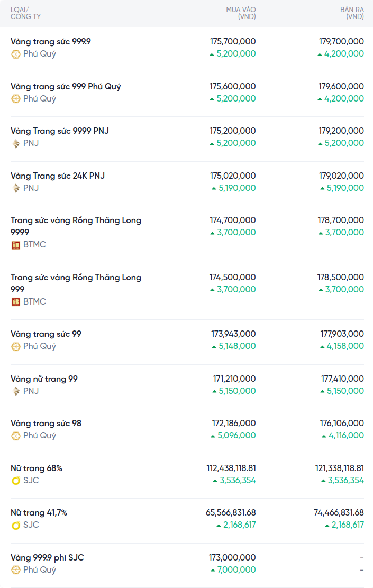373x588 pixels.
Task: Open Vàng trang sức 999.9 row title
Action: click(51, 41)
